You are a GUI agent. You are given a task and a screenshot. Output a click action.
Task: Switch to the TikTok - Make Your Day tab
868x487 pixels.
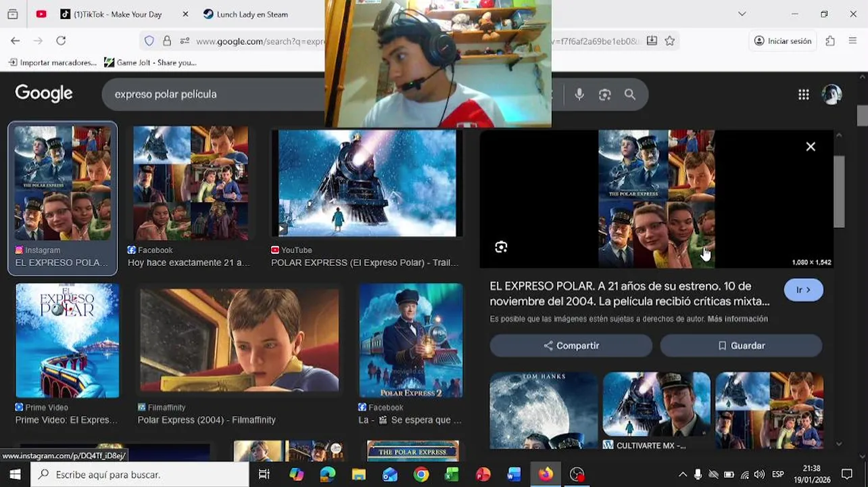[x=118, y=14]
